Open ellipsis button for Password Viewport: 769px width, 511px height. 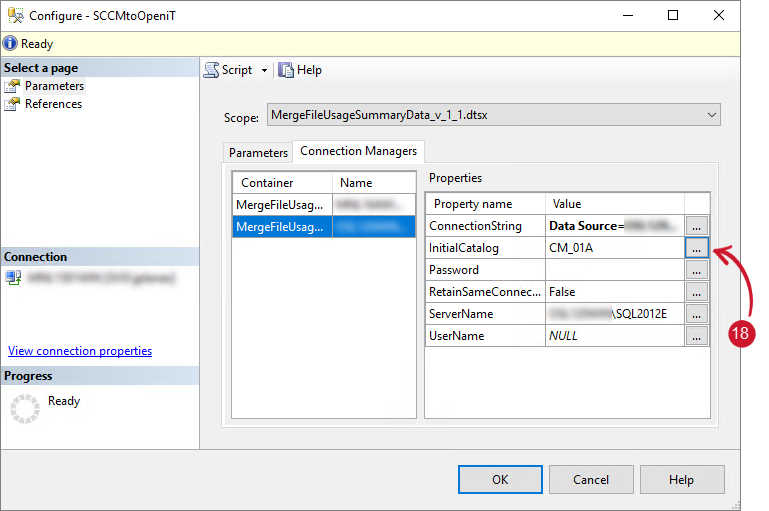pos(696,270)
